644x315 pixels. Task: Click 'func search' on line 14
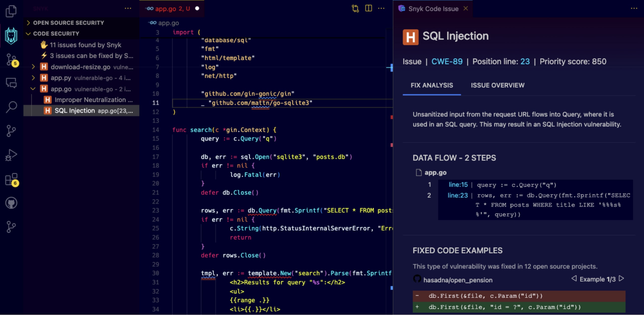coord(192,130)
